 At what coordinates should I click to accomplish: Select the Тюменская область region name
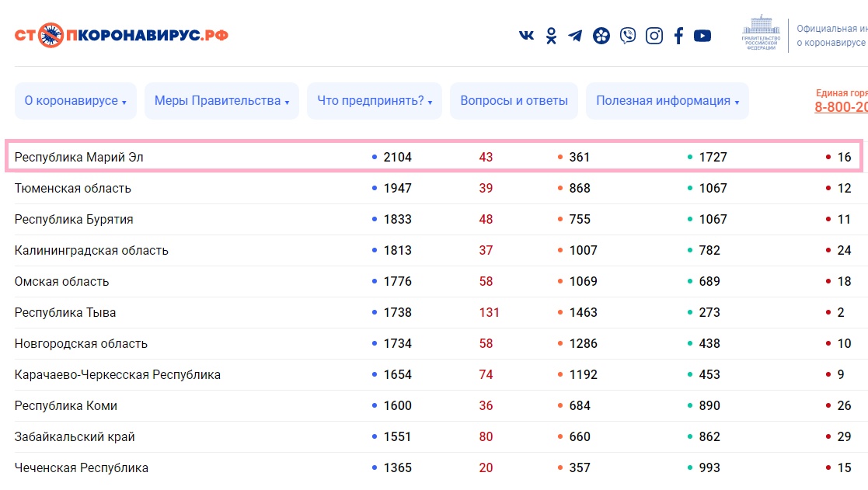tap(73, 188)
